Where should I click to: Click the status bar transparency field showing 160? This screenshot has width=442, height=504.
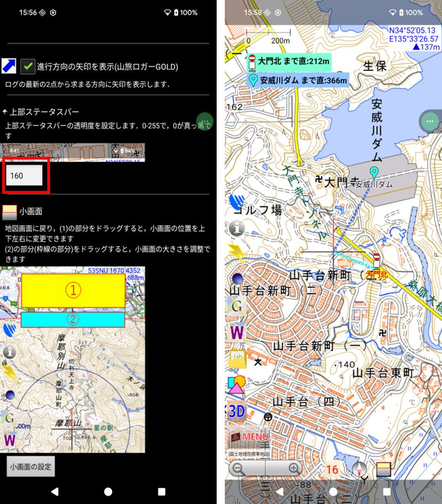click(24, 176)
